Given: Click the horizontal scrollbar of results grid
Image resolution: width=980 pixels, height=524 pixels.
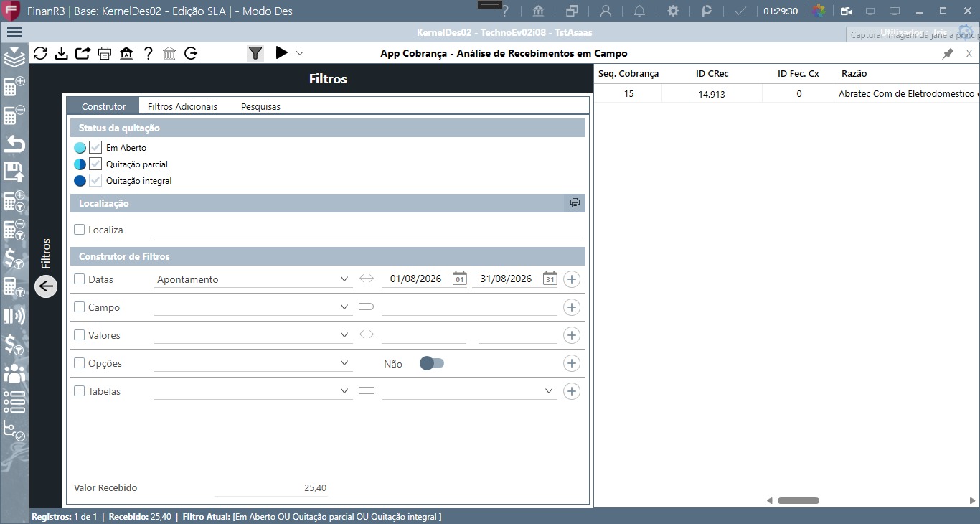Looking at the screenshot, I should click(x=798, y=500).
